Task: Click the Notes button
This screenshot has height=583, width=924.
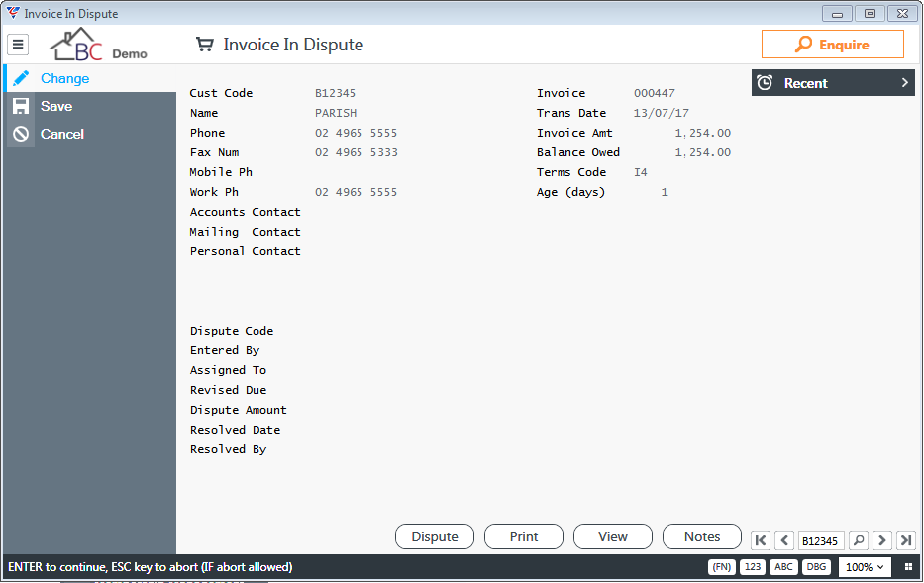Action: 702,536
